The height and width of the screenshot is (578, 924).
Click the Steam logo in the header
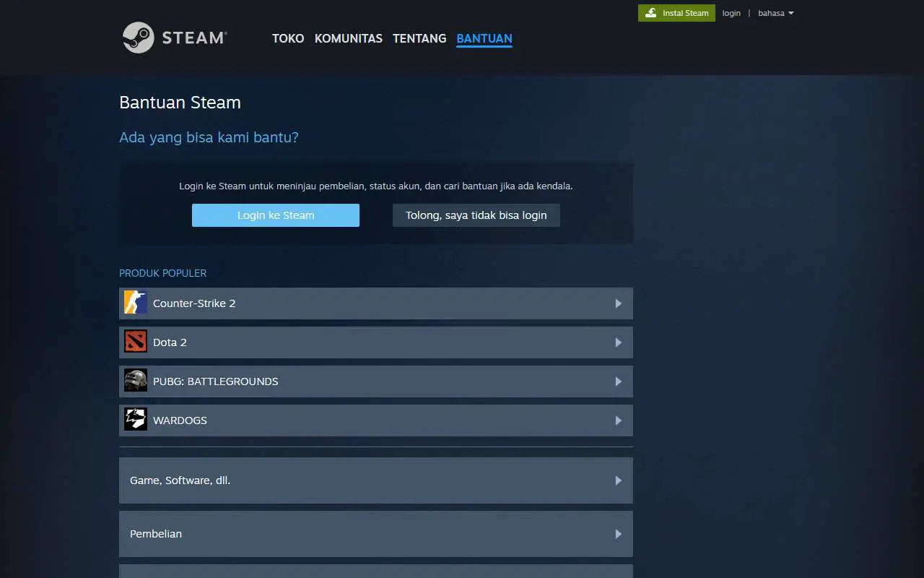click(175, 38)
